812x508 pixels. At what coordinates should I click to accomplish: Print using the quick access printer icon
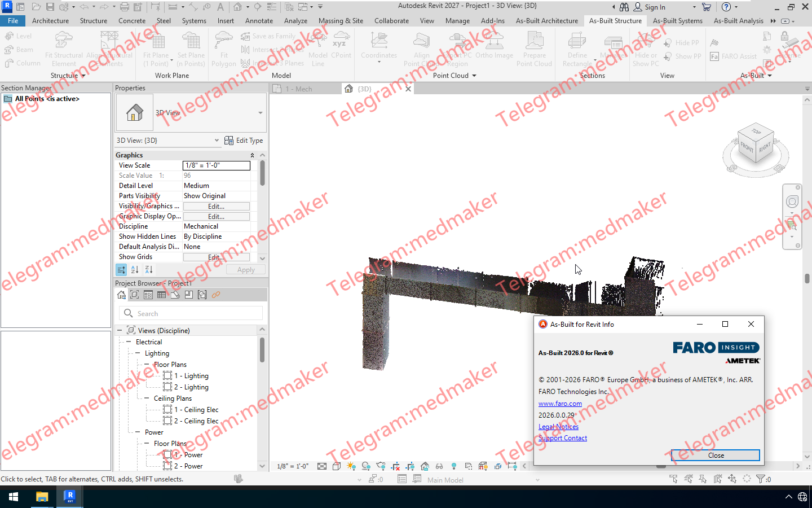[125, 7]
